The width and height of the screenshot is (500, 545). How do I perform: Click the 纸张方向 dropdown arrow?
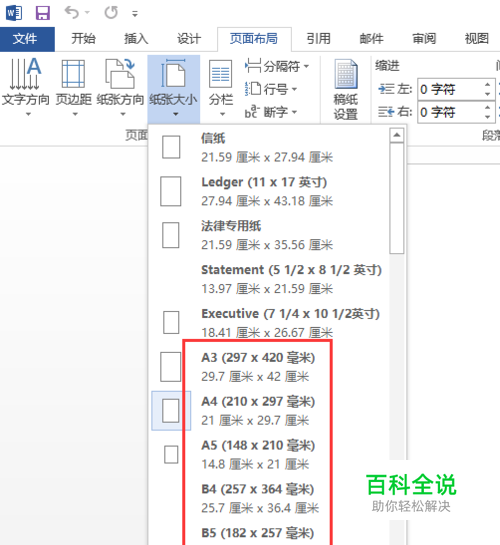[x=123, y=114]
